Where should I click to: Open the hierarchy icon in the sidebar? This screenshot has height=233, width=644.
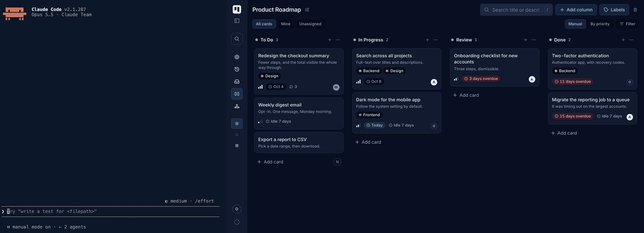click(x=237, y=106)
